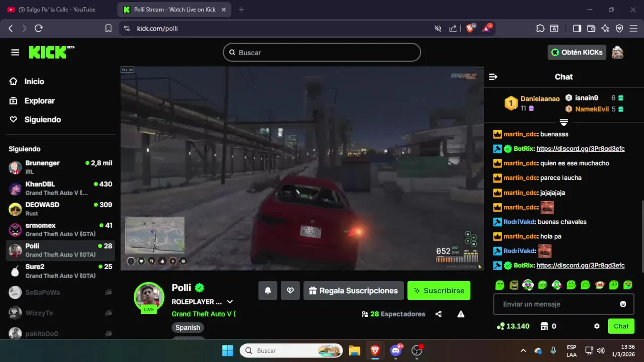Viewport: 644px width, 362px height.
Task: Open offline channel WizzyTs
Action: point(60,313)
